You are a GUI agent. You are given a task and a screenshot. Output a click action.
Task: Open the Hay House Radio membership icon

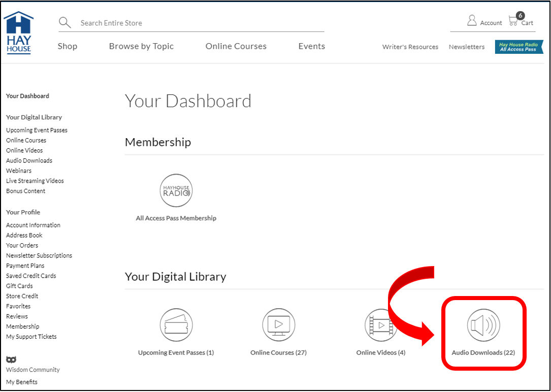(x=176, y=191)
